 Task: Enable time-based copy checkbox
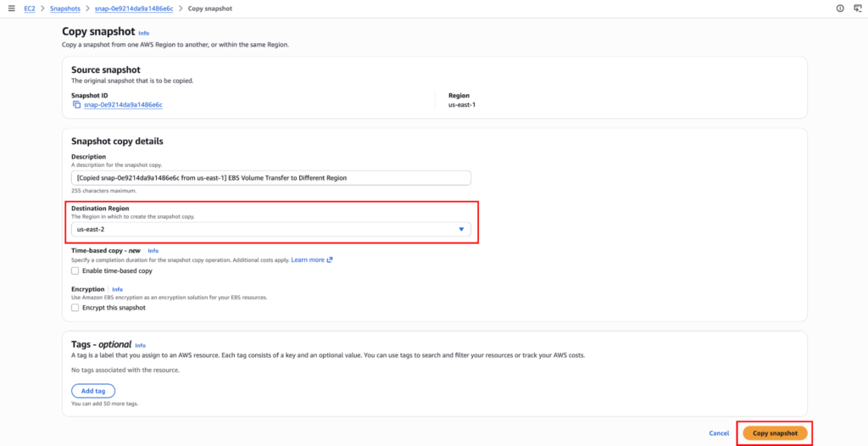pyautogui.click(x=75, y=271)
